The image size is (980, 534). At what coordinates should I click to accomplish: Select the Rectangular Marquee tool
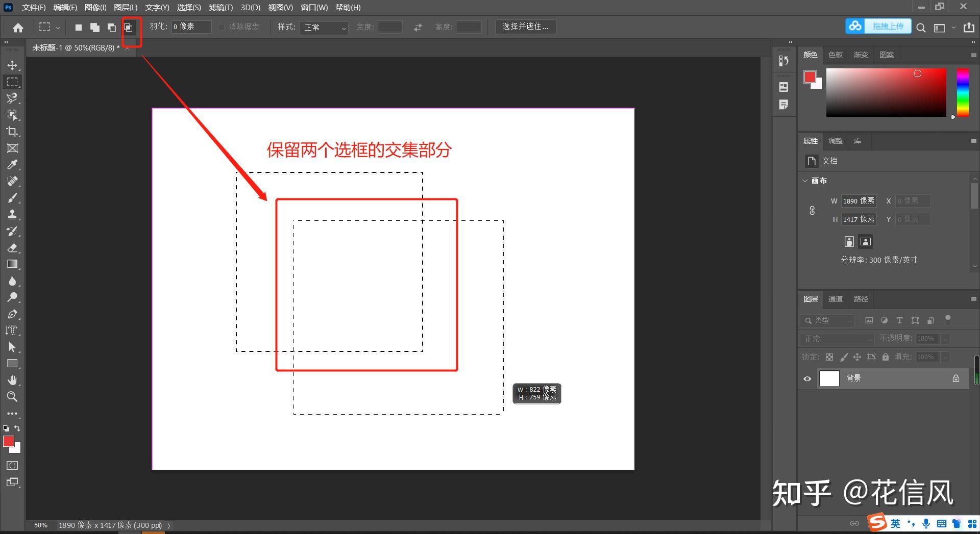pyautogui.click(x=13, y=82)
